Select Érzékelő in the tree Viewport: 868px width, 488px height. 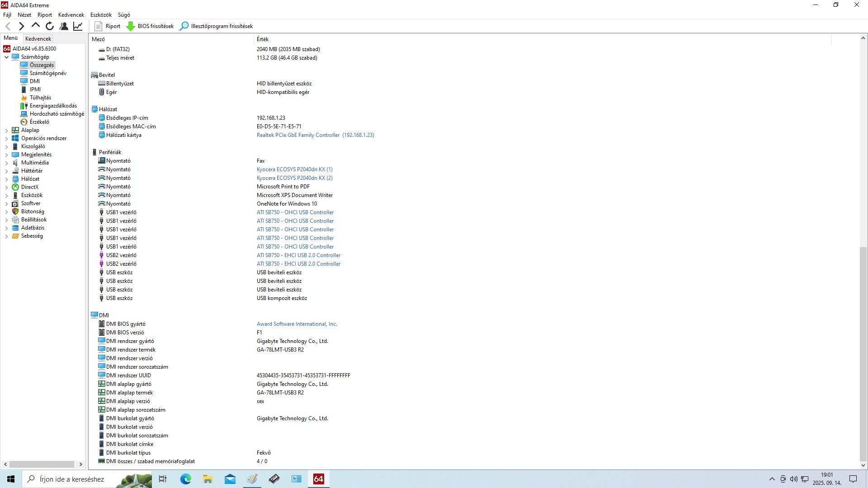click(39, 122)
